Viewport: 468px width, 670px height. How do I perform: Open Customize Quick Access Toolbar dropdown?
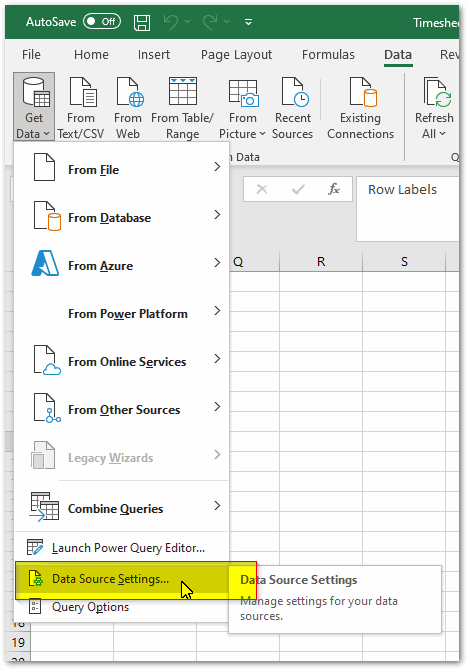[x=248, y=22]
